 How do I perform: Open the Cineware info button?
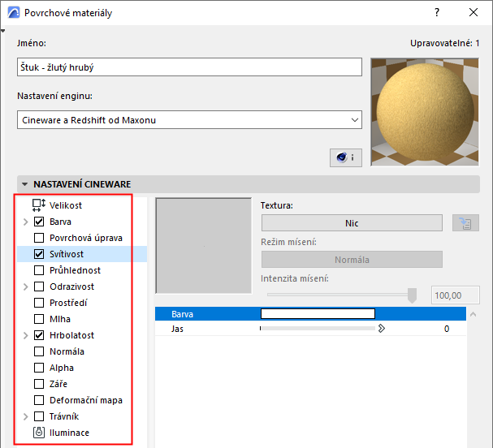pyautogui.click(x=345, y=157)
